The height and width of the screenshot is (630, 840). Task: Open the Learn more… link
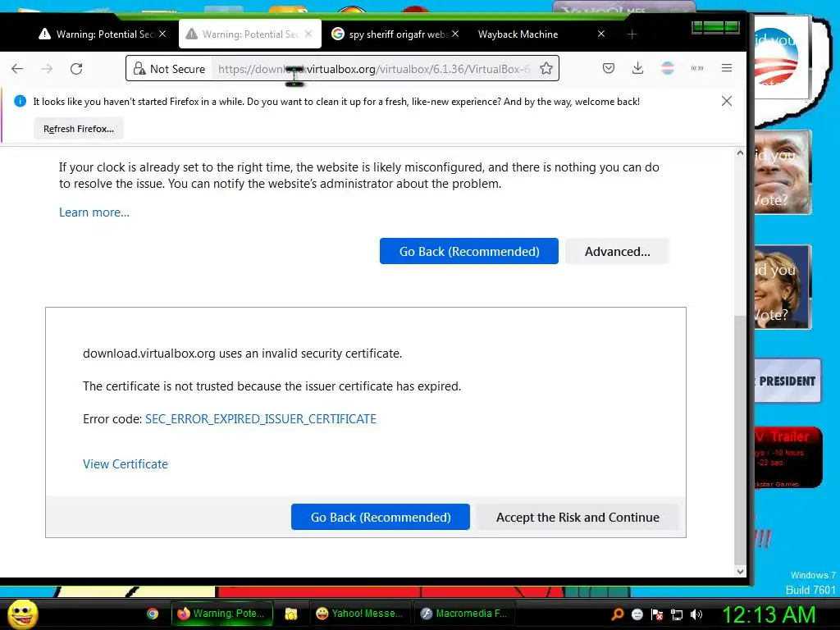[x=94, y=212]
